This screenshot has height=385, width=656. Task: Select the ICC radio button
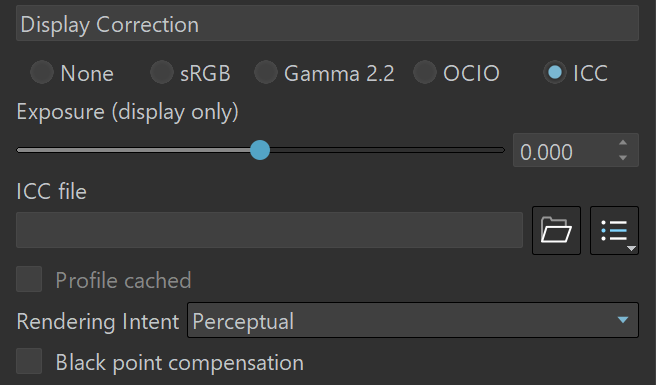tap(555, 72)
